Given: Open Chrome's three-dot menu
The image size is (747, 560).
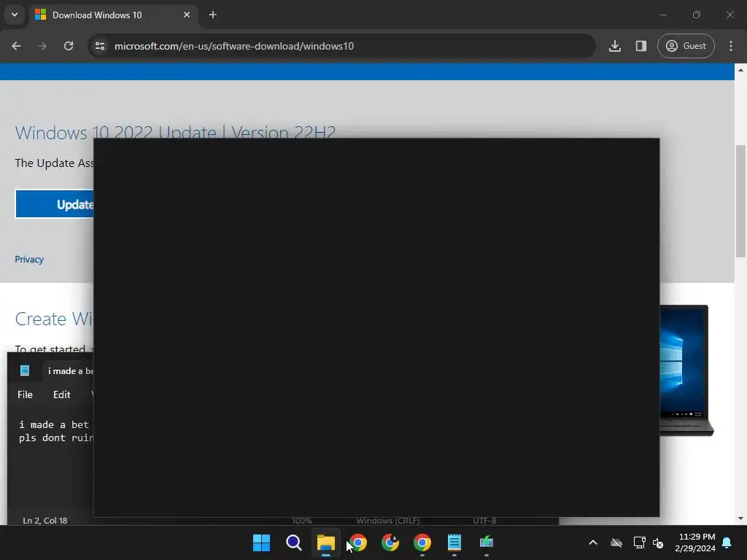Looking at the screenshot, I should pos(731,46).
